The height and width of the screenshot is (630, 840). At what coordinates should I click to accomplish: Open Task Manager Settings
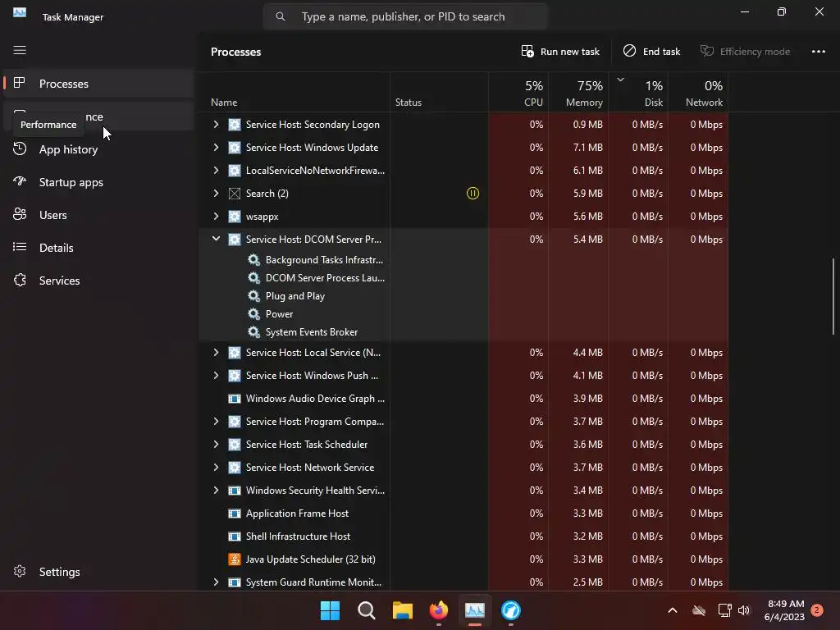(98, 572)
